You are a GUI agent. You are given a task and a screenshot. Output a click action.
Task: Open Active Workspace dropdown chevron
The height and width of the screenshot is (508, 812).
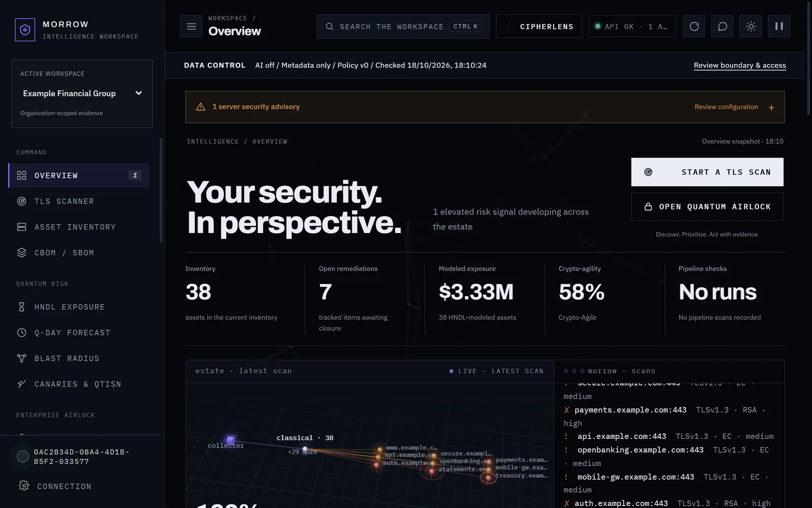[x=139, y=93]
